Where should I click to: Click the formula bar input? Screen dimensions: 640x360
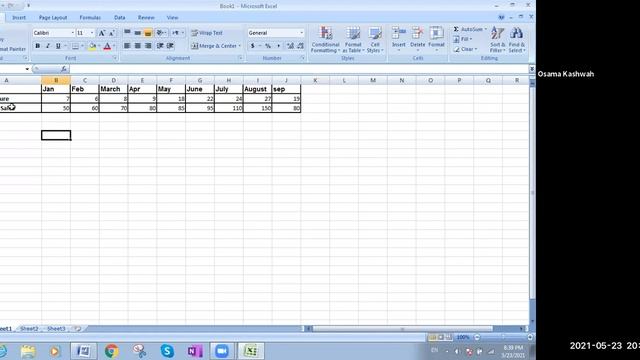[x=299, y=69]
